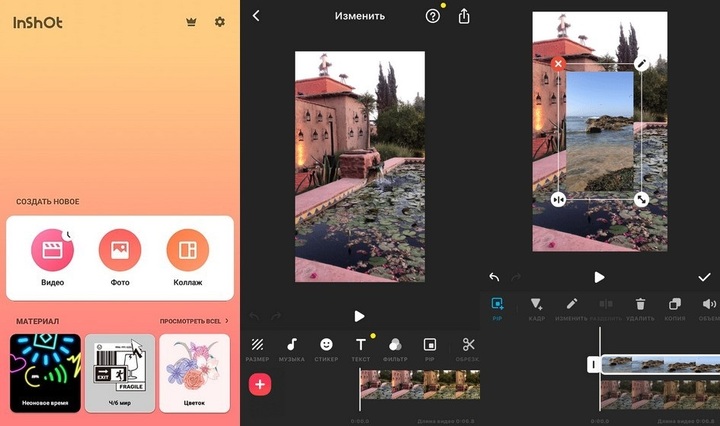The height and width of the screenshot is (426, 720).
Task: Select the video clip on the middle timeline
Action: (420, 384)
